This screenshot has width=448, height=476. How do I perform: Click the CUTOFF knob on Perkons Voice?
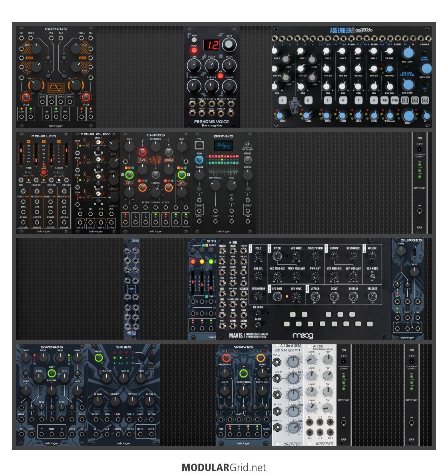pyautogui.click(x=229, y=86)
